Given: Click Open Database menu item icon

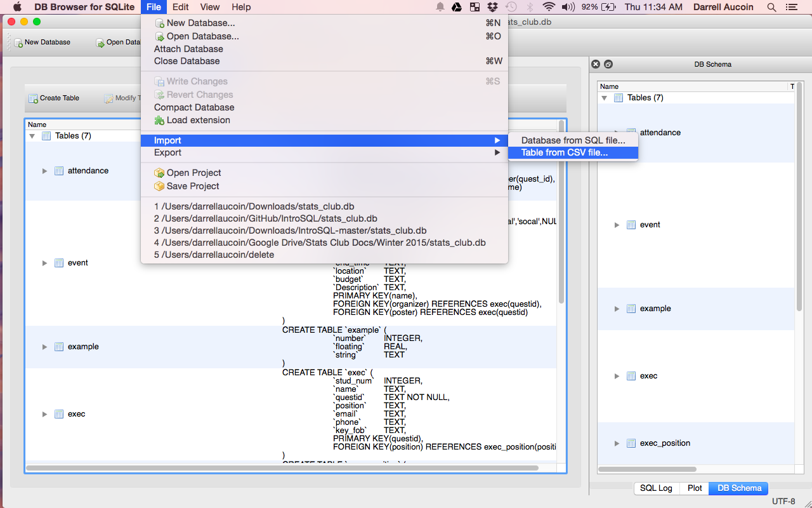Looking at the screenshot, I should [x=160, y=37].
